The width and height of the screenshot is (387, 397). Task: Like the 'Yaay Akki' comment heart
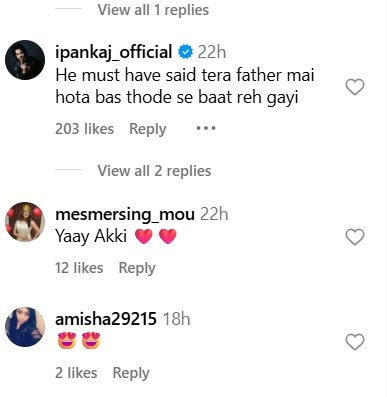[x=355, y=237]
